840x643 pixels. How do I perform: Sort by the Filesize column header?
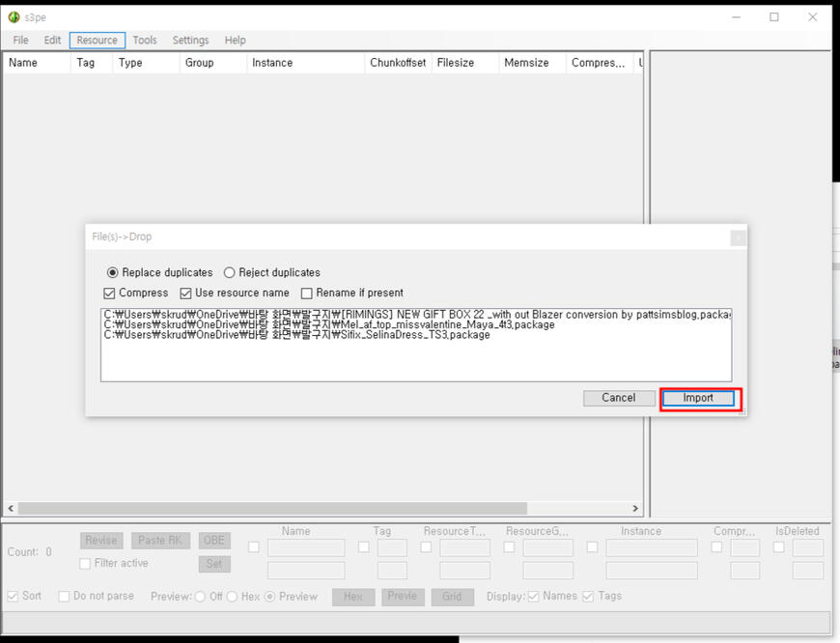pos(456,63)
